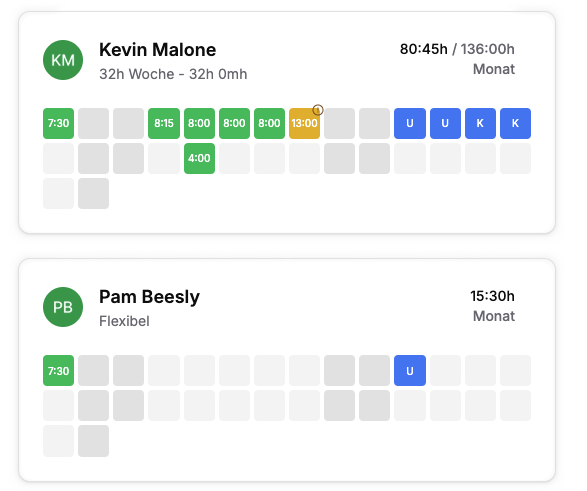Screen dimensions: 587x491
Task: Select the empty cell after Kevin's 7:30
Action: tap(94, 123)
